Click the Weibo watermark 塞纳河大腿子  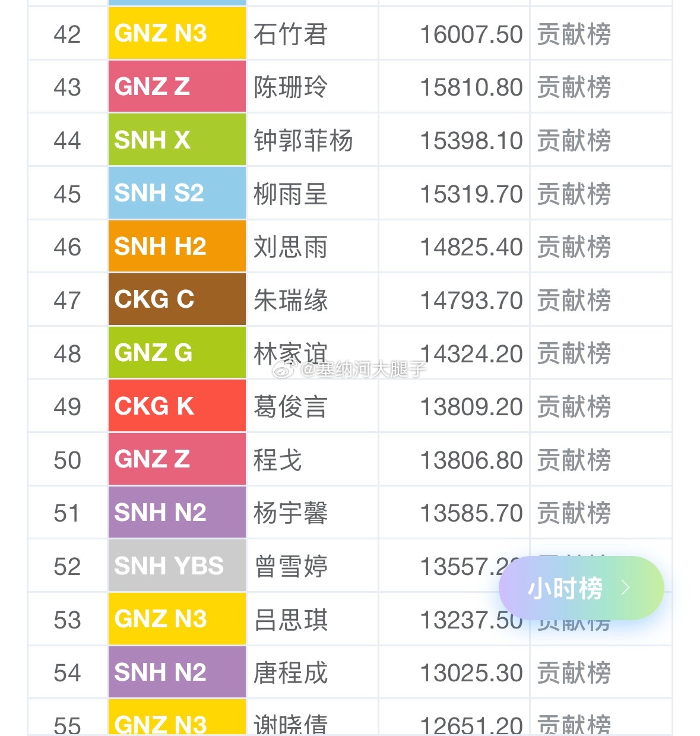[x=350, y=369]
